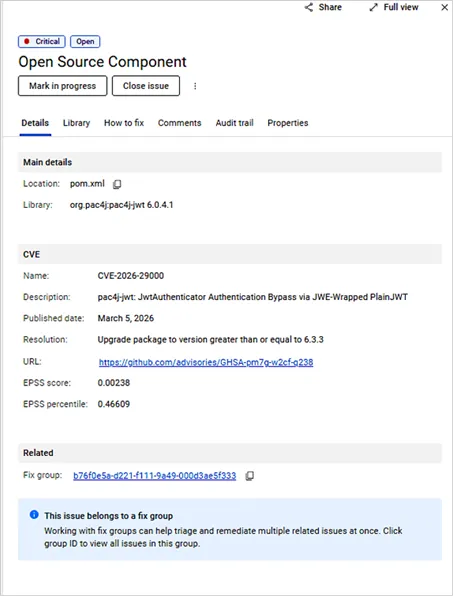Copy the fix group ID
The height and width of the screenshot is (596, 453).
click(x=249, y=476)
